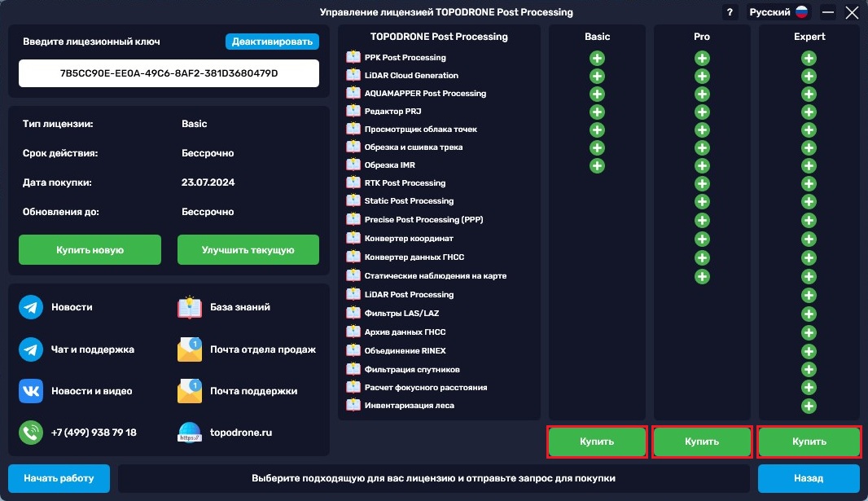The image size is (868, 501).
Task: Click the book icon beside PPK Post Processing
Action: (x=353, y=57)
